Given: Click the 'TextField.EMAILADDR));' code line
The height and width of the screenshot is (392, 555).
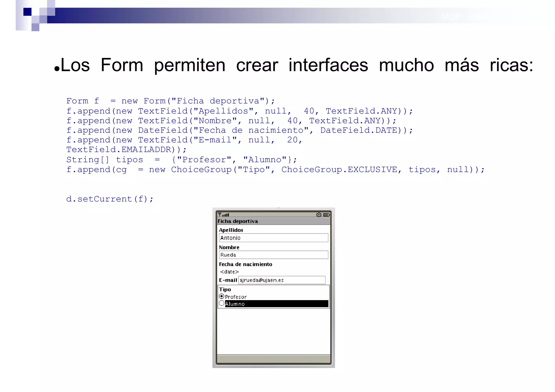Looking at the screenshot, I should (x=127, y=150).
